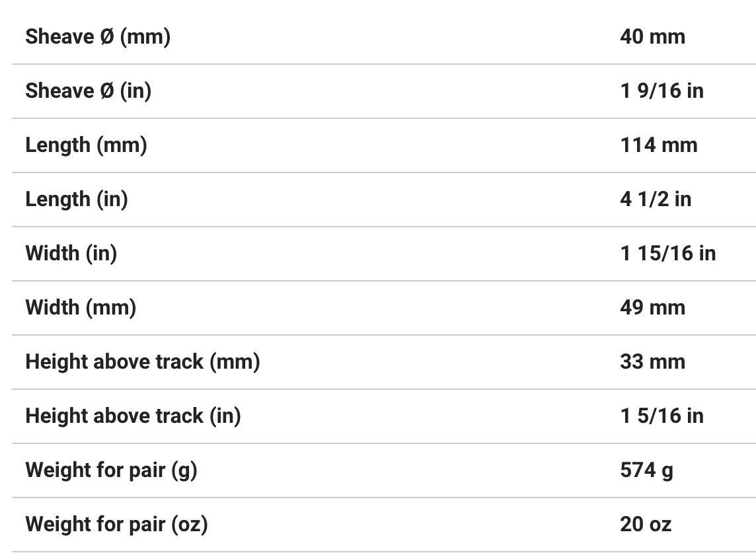This screenshot has height=555, width=756.
Task: Select the 33 mm height value
Action: 652,362
